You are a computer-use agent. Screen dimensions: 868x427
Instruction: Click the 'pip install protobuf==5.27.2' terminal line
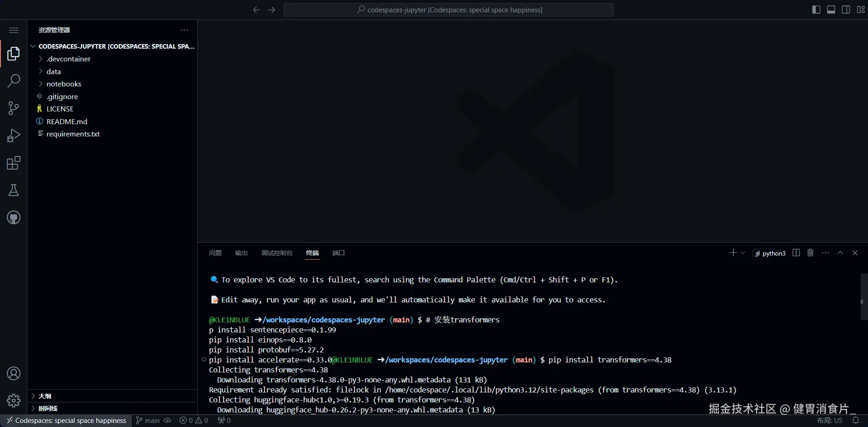[266, 350]
